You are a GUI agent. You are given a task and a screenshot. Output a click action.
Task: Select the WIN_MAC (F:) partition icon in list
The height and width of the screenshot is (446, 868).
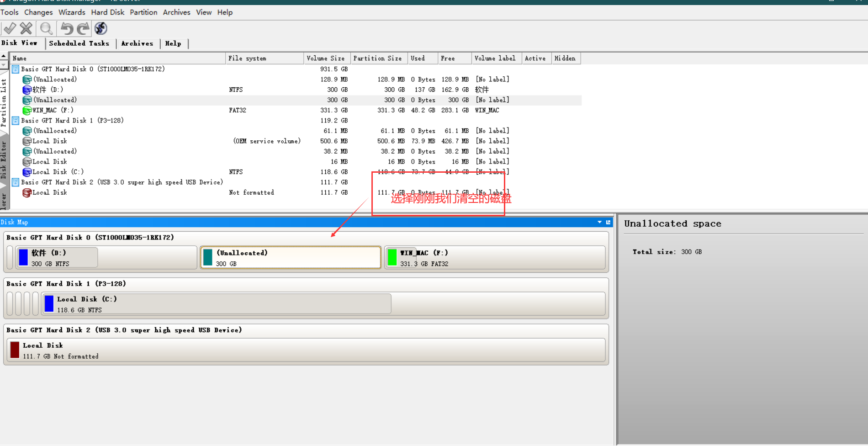[27, 110]
